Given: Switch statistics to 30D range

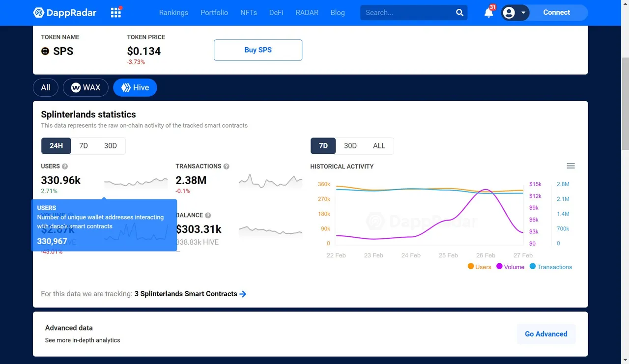Looking at the screenshot, I should click(111, 146).
